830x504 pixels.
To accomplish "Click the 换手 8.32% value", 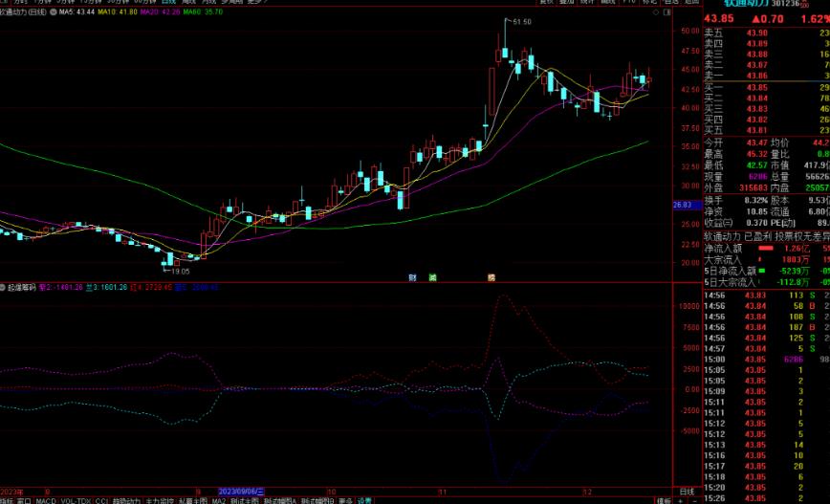I will click(755, 200).
